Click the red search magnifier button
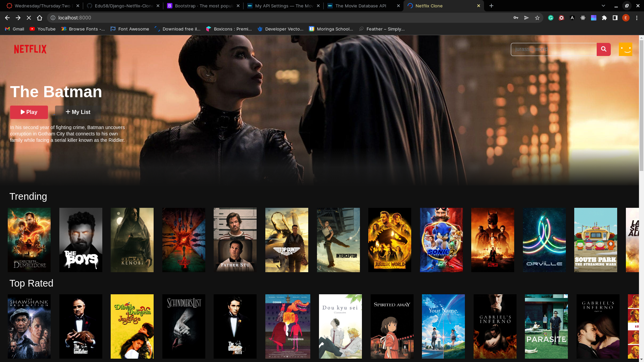This screenshot has width=644, height=362. [603, 49]
